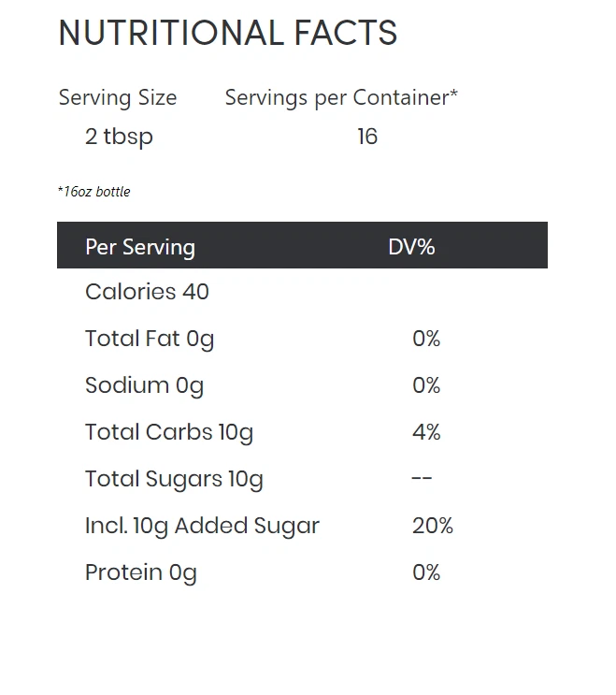Select the double dash beside Total Sugars
This screenshot has height=695, width=616.
pyautogui.click(x=422, y=479)
